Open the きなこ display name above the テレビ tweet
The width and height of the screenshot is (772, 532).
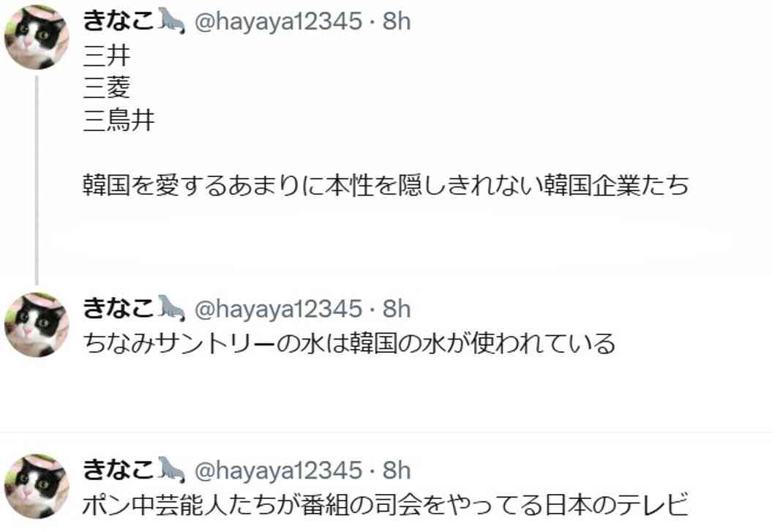[x=119, y=470]
